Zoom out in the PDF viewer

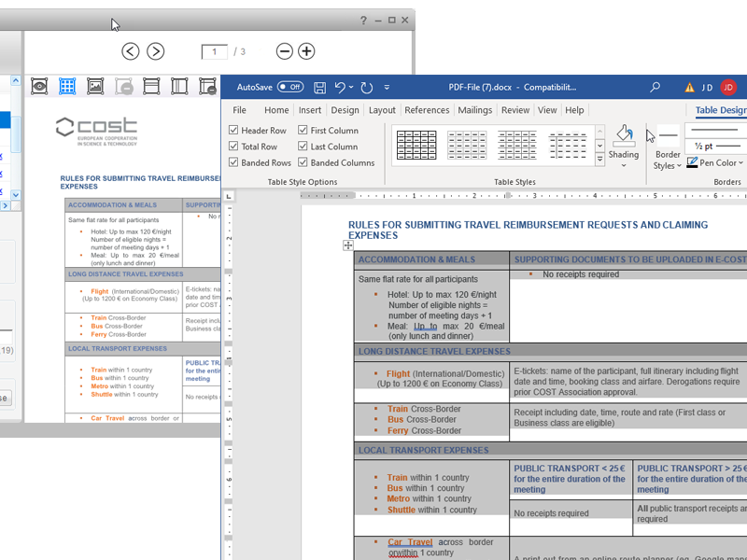coord(285,51)
